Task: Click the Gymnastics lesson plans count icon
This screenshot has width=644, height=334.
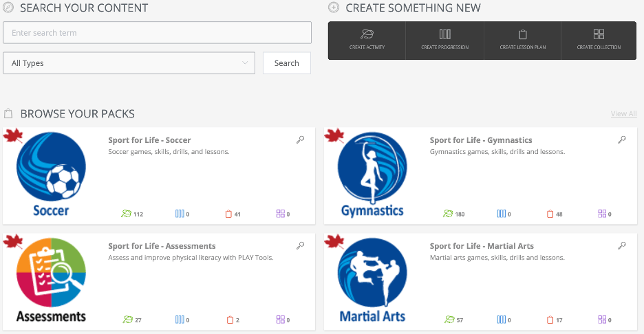Action: pos(550,214)
